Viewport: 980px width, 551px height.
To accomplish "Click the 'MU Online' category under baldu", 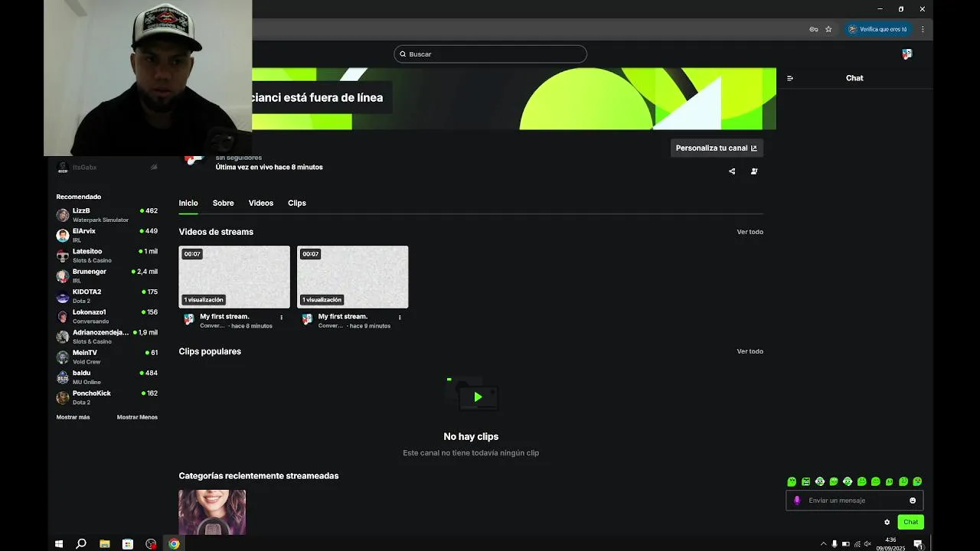I will 87,383.
